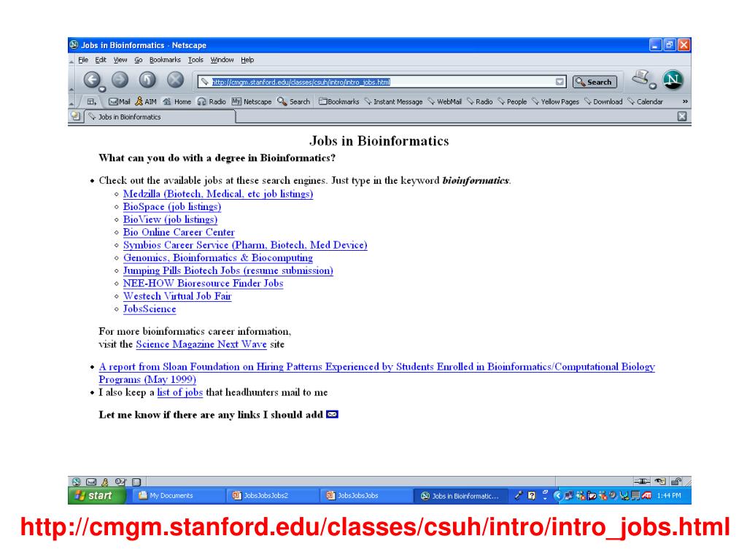Expand the personal toolbar overflow chevron
The height and width of the screenshot is (560, 747).
[685, 101]
